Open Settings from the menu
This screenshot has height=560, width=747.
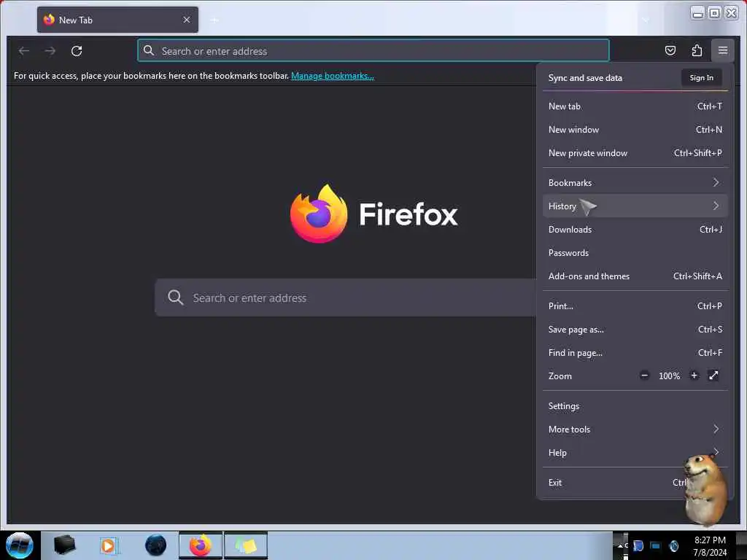[635, 406]
